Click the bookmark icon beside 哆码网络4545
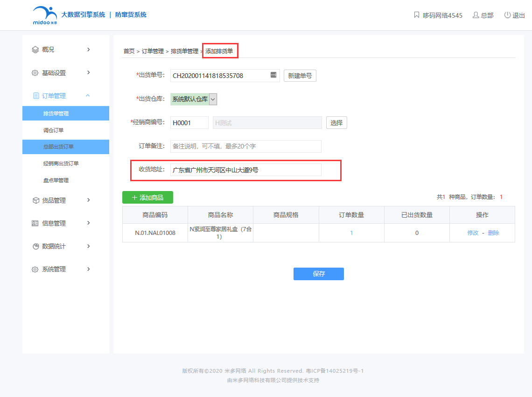The width and height of the screenshot is (532, 397). coord(417,15)
